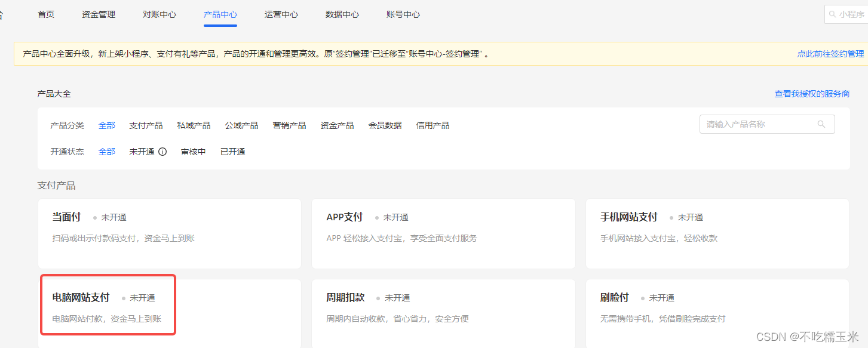
Task: Filter status by 审核中
Action: tap(194, 152)
